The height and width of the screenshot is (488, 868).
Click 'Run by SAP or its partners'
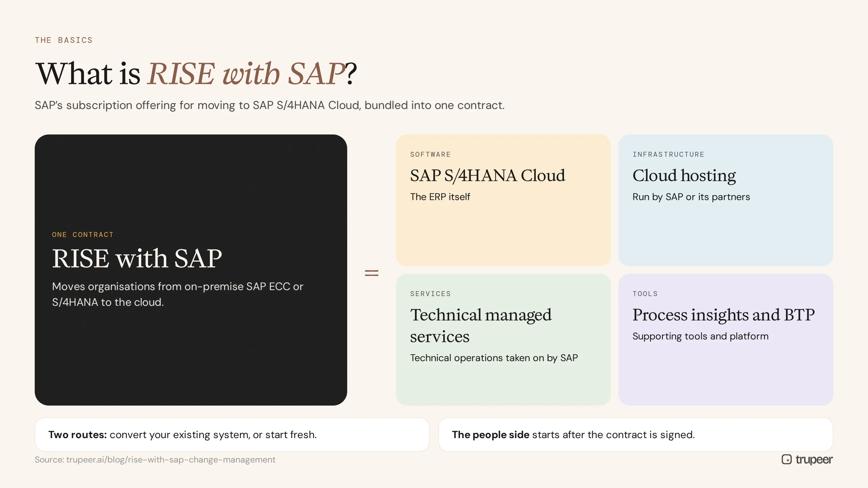point(691,197)
